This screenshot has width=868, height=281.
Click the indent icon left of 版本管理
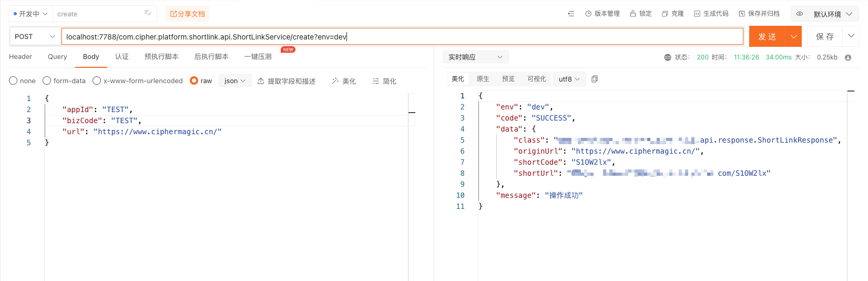571,14
